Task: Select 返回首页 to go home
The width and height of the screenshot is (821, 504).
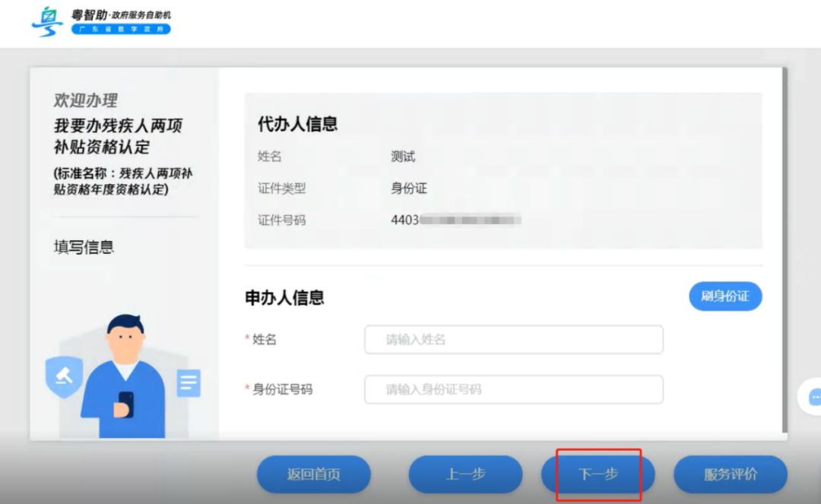Action: (313, 474)
